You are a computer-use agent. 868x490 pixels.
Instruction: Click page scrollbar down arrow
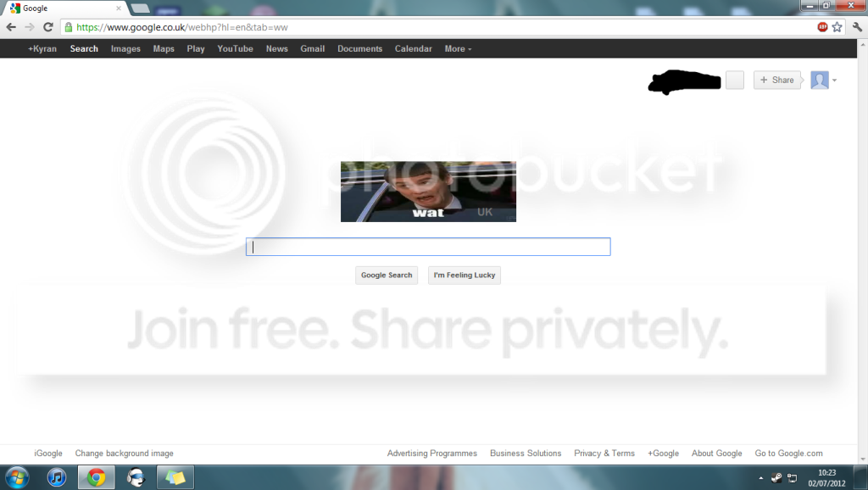pos(863,459)
